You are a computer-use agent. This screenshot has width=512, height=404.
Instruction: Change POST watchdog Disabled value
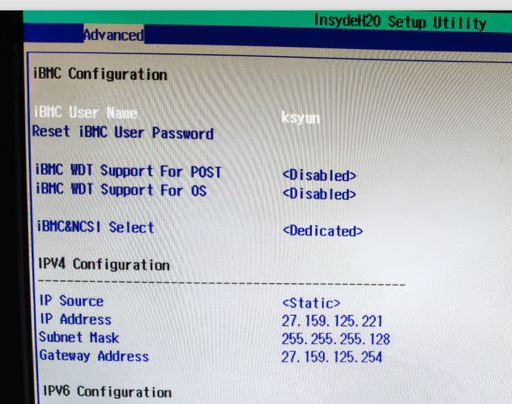point(319,175)
